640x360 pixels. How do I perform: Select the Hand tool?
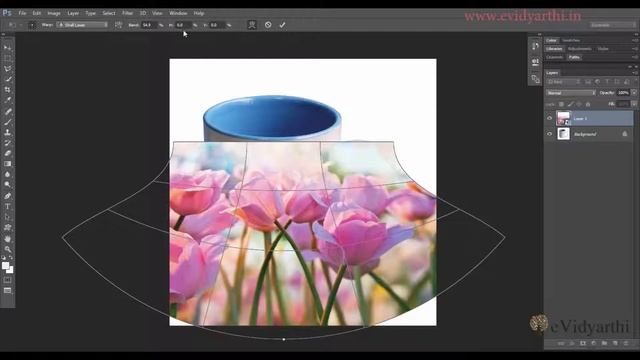[7, 238]
